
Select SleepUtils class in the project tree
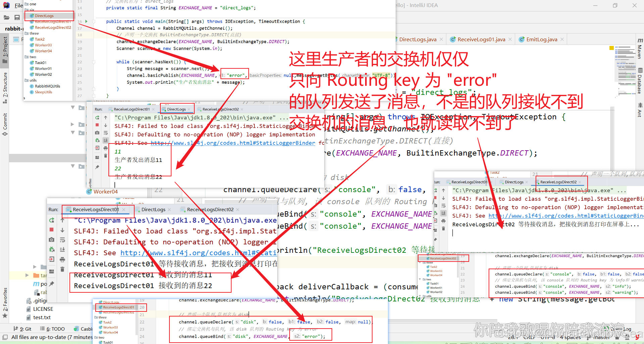pyautogui.click(x=44, y=92)
